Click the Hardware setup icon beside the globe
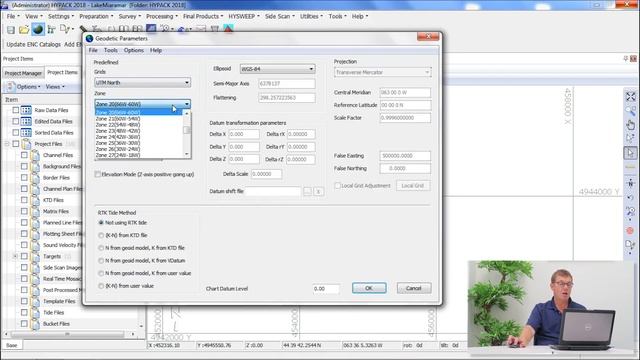The width and height of the screenshot is (640, 360). click(x=51, y=29)
